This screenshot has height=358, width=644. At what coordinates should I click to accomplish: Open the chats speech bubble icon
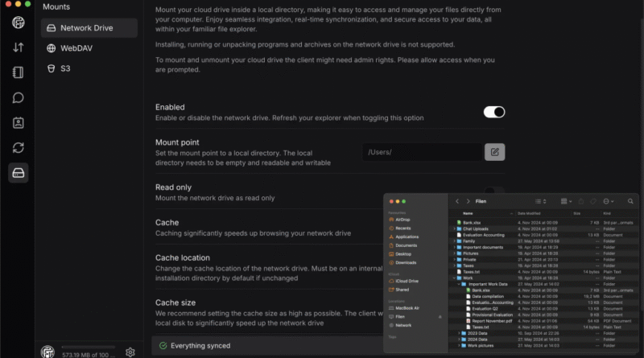(18, 97)
